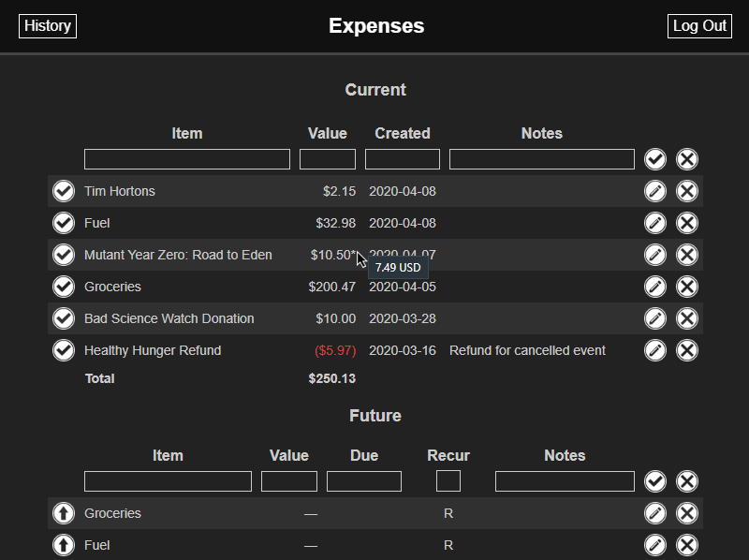Delete the Groceries expense dated 2020-04-05
Viewport: 749px width, 560px height.
click(687, 287)
